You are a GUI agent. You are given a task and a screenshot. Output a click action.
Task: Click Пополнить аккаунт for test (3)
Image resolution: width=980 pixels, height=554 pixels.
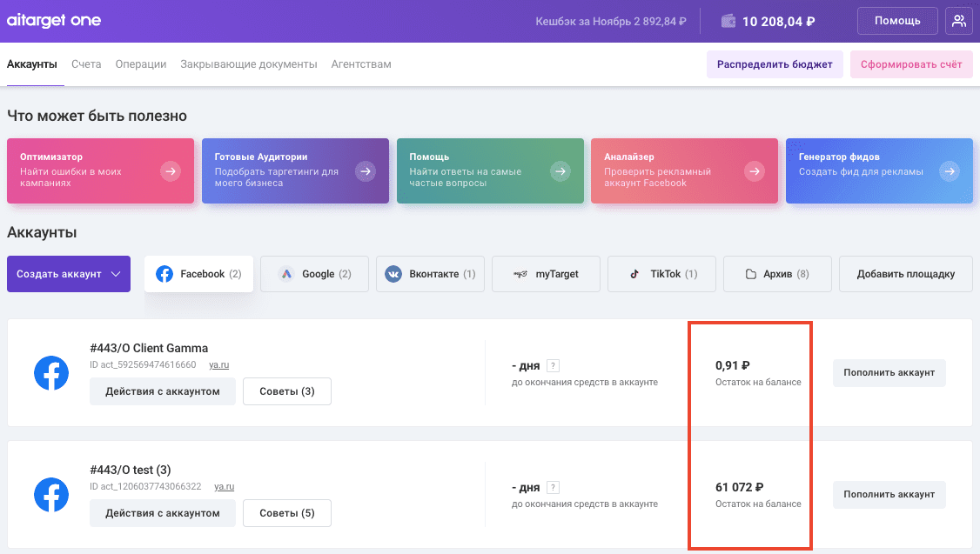click(x=889, y=495)
